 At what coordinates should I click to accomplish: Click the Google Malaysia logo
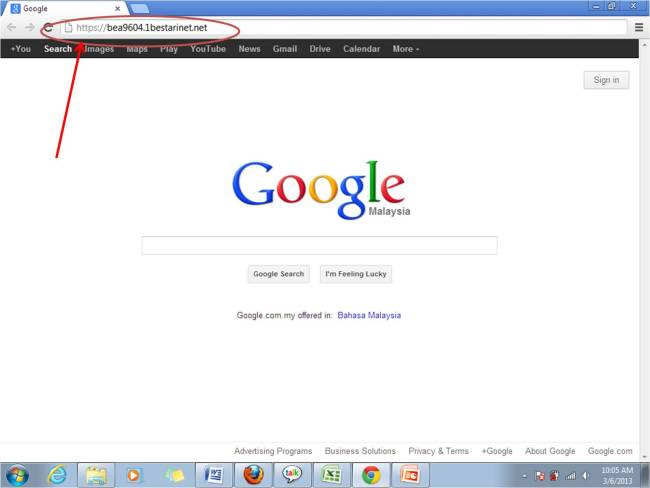point(321,189)
